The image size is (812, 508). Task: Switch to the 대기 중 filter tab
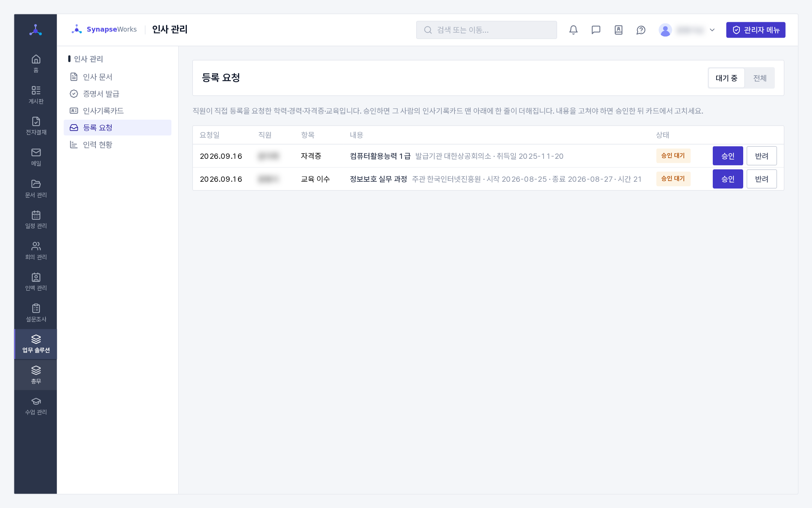pos(726,78)
